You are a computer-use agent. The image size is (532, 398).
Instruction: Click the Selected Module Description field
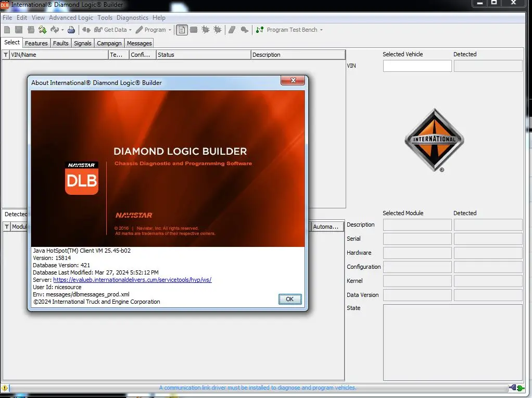[417, 225]
